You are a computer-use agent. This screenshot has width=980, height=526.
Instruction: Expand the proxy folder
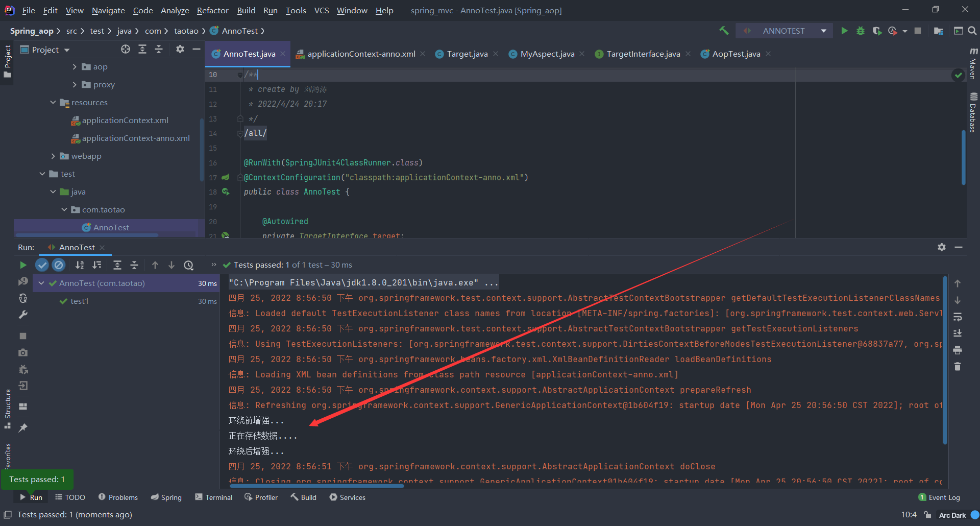75,85
